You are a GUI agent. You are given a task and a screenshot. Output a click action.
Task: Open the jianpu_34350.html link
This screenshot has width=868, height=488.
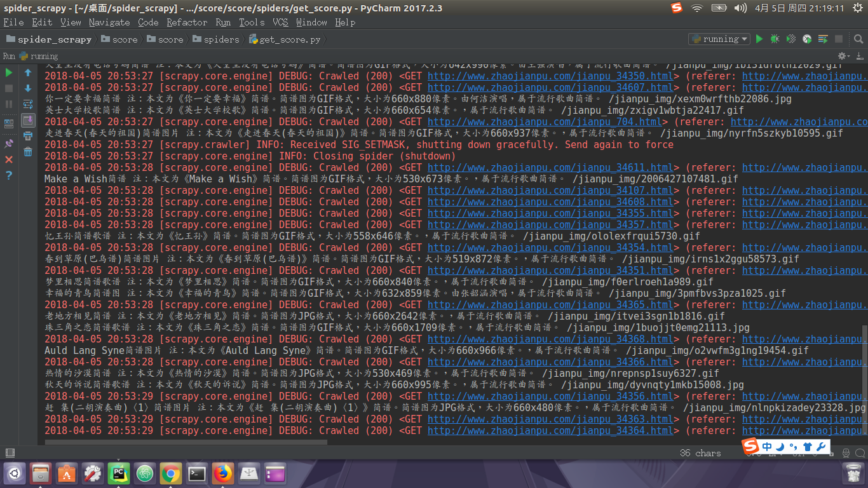(x=550, y=76)
